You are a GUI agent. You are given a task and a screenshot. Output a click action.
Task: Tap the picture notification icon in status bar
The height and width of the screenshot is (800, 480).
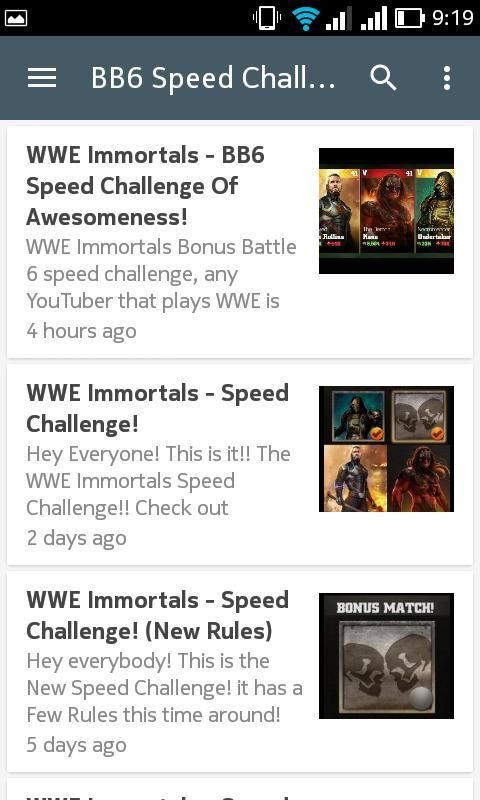pos(15,19)
